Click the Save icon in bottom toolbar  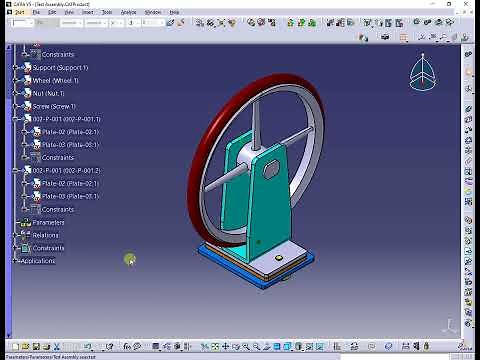(36, 347)
